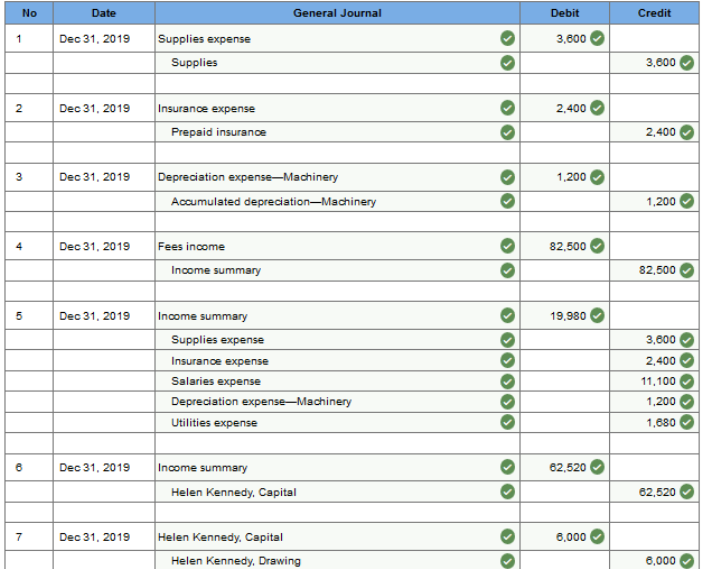The image size is (703, 570).
Task: Click the Dec 31, 2019 date of entry 4
Action: (95, 247)
